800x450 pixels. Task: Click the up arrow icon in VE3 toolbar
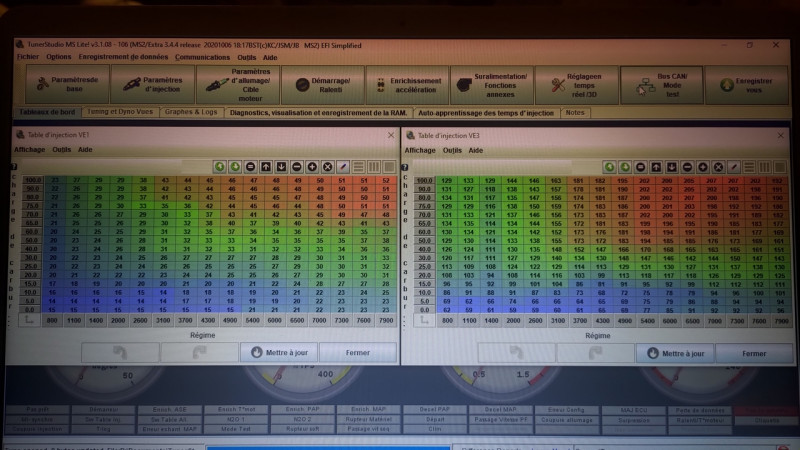655,166
